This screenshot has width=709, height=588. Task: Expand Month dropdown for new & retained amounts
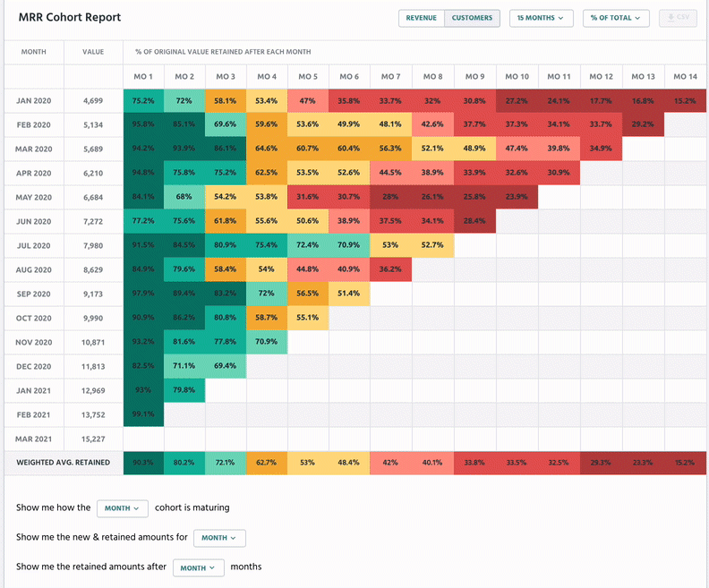[219, 538]
